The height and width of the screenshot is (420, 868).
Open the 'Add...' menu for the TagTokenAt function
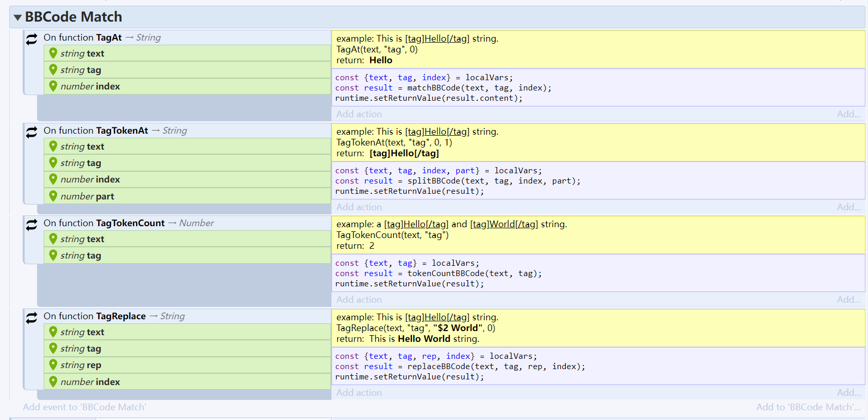pos(848,207)
